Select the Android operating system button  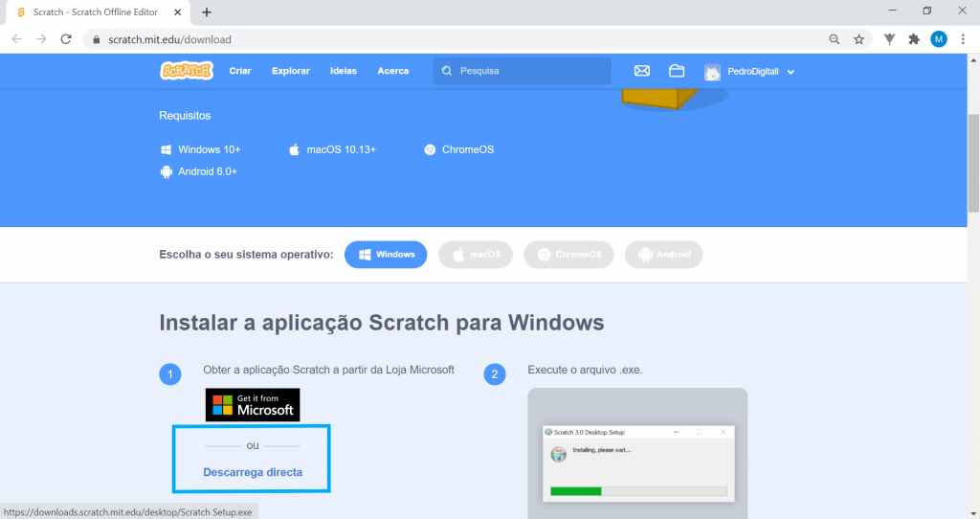point(664,255)
